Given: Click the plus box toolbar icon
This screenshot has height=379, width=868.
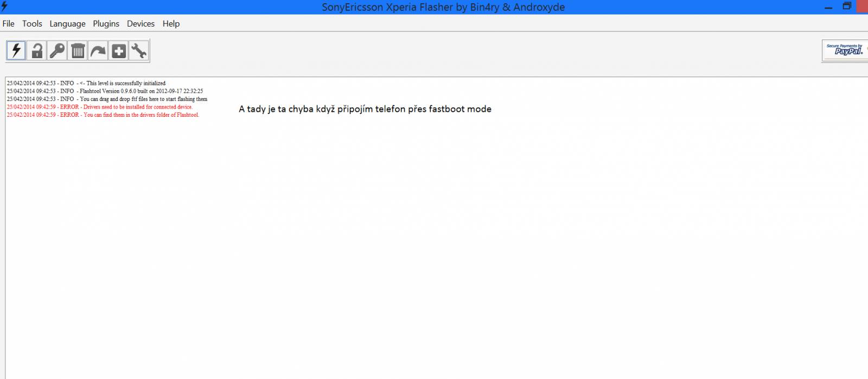Looking at the screenshot, I should click(x=118, y=50).
